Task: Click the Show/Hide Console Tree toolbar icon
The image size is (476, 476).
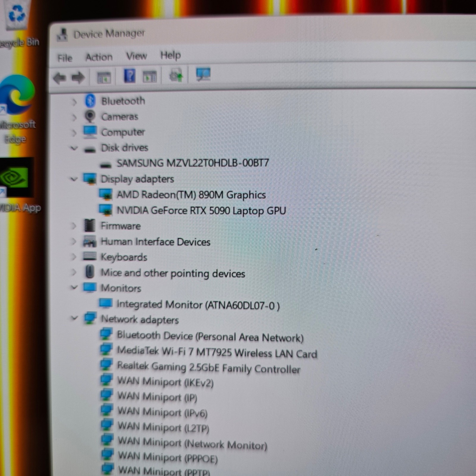Action: [104, 77]
